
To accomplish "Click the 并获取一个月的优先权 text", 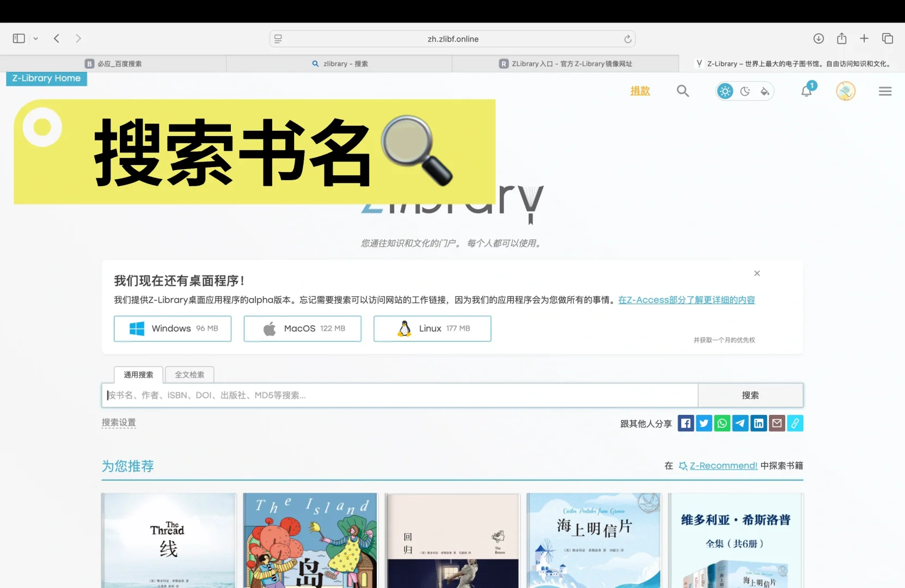I will [x=724, y=340].
